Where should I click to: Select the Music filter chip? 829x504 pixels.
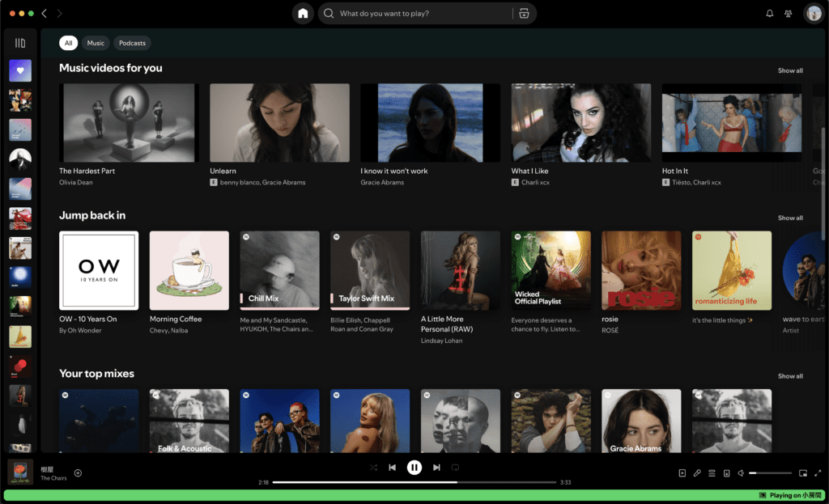pyautogui.click(x=95, y=43)
